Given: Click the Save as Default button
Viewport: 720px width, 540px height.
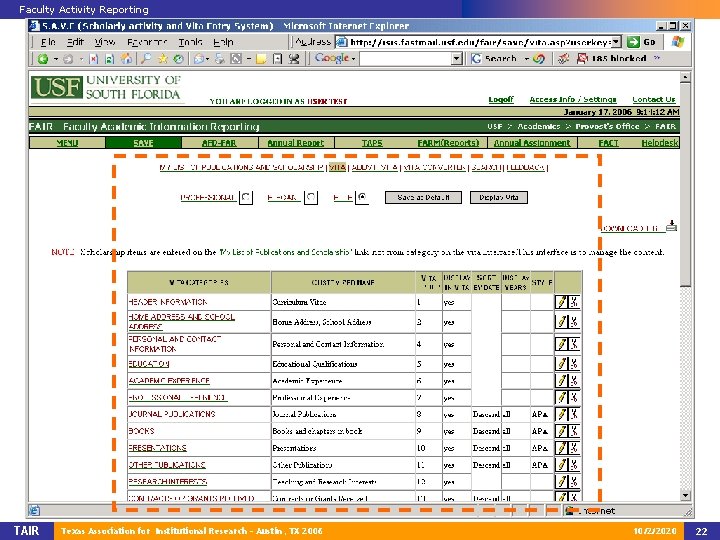Looking at the screenshot, I should 423,197.
